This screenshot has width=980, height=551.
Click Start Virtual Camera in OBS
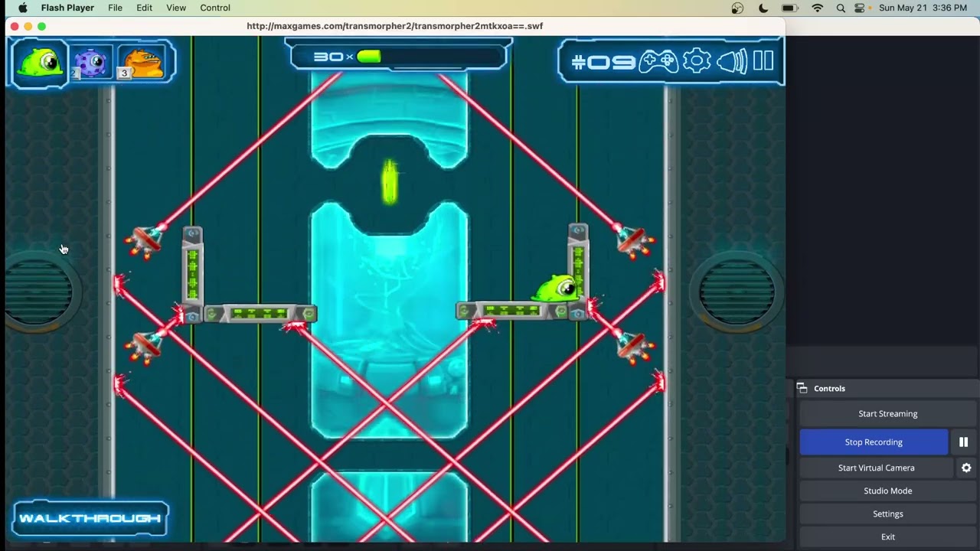pos(876,468)
